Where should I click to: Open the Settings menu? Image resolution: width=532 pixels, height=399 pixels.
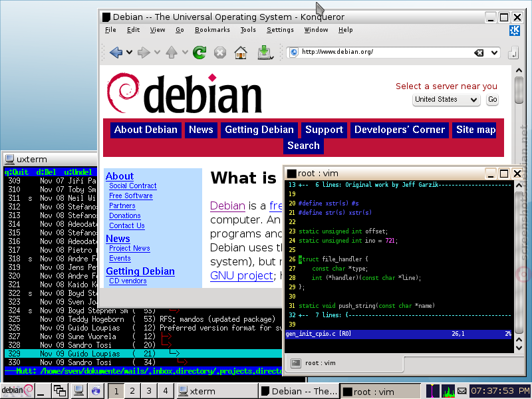[x=280, y=30]
